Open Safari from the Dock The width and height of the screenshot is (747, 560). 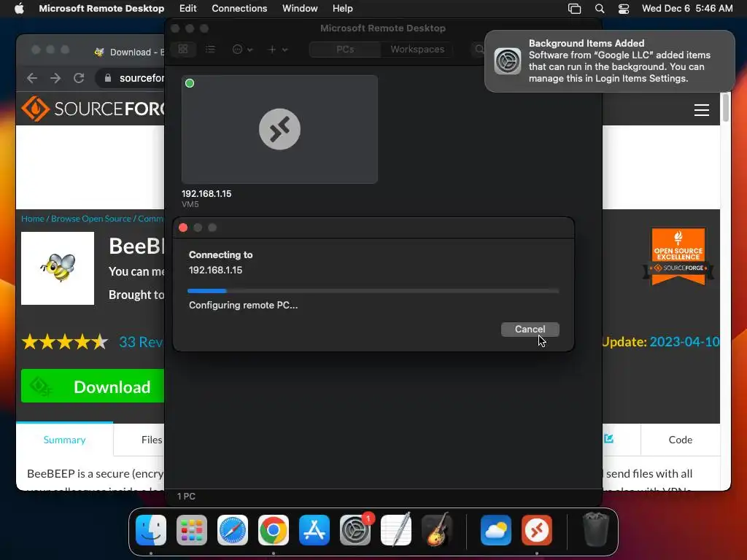pos(233,530)
